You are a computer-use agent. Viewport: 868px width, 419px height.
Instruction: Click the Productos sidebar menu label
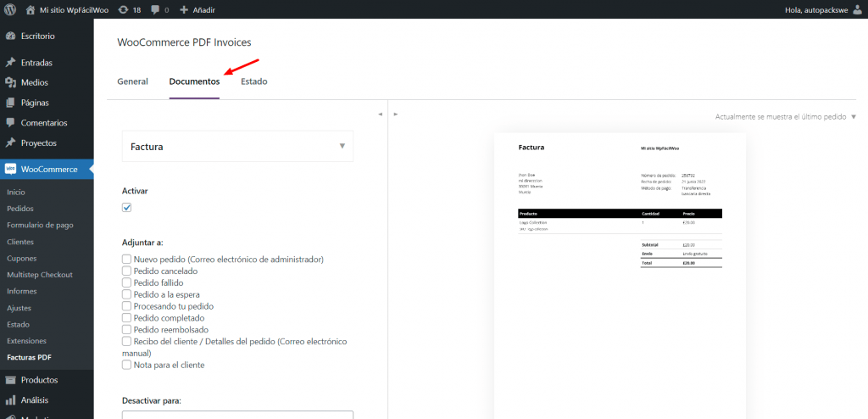pos(39,380)
